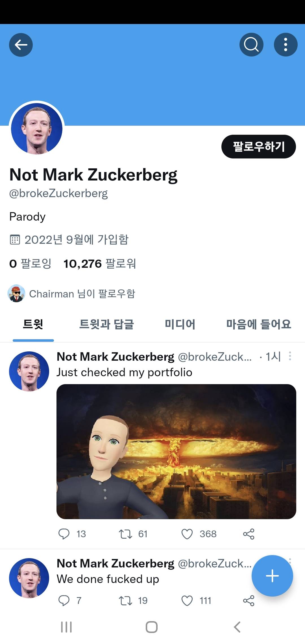Screen dimensions: 305x644
Task: Open more options on portfolio tweet
Action: [290, 356]
